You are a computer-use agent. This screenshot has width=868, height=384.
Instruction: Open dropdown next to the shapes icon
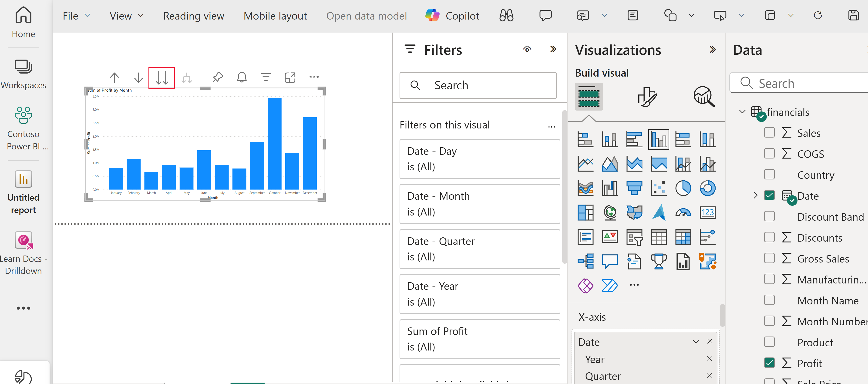691,16
